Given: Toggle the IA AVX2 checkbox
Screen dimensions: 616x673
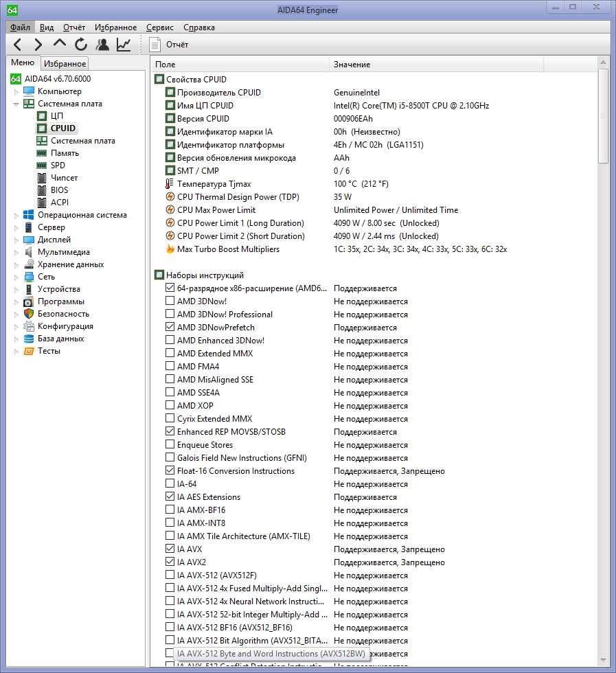Looking at the screenshot, I should pyautogui.click(x=170, y=562).
